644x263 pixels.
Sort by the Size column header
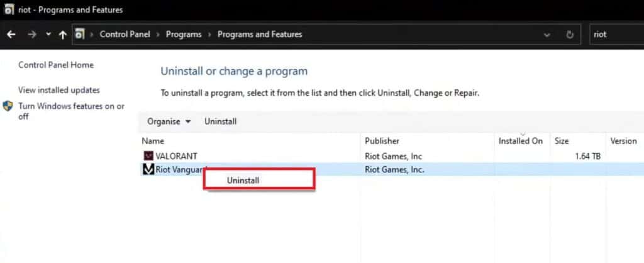562,141
